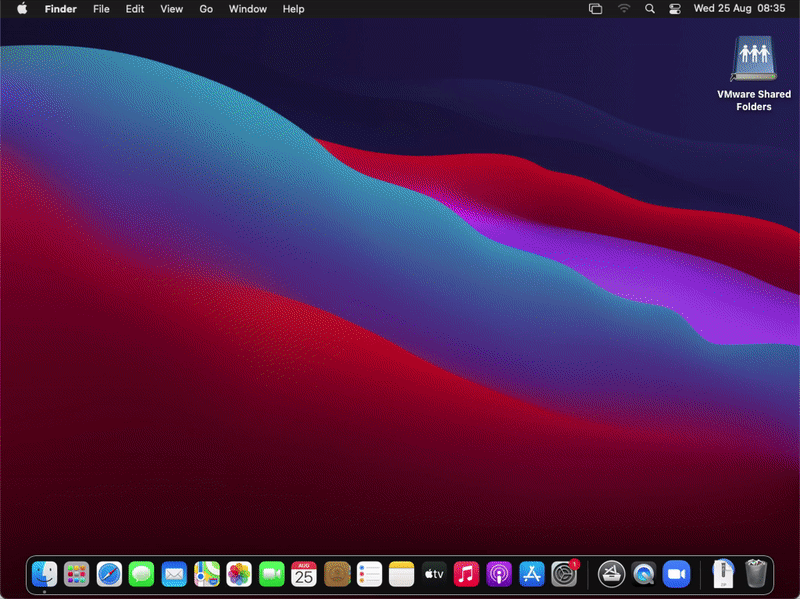
Task: Open System Preferences with update badge
Action: (x=564, y=574)
